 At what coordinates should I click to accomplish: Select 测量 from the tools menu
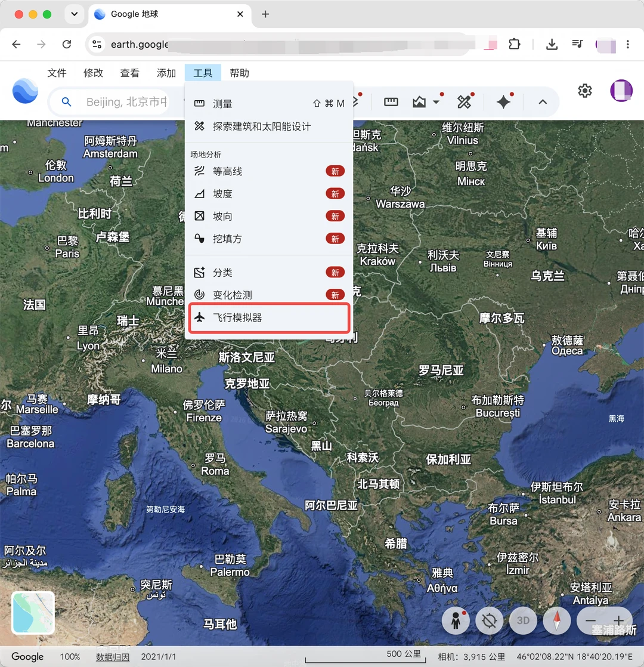click(x=269, y=103)
